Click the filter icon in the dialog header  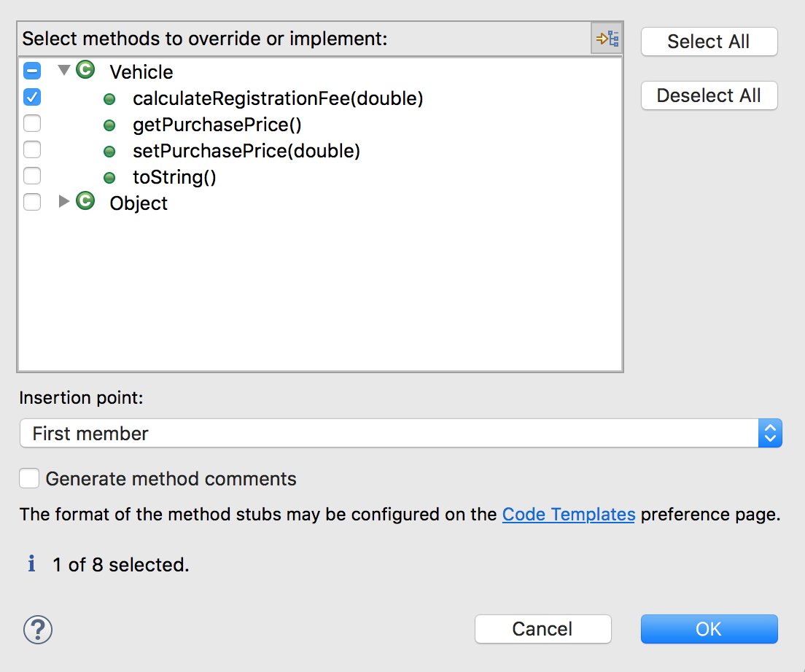point(606,38)
